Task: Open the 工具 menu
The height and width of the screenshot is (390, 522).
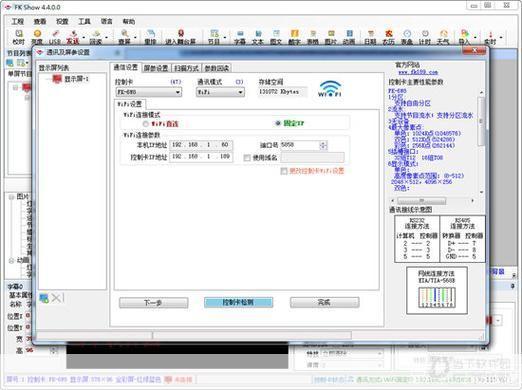Action: (84, 21)
